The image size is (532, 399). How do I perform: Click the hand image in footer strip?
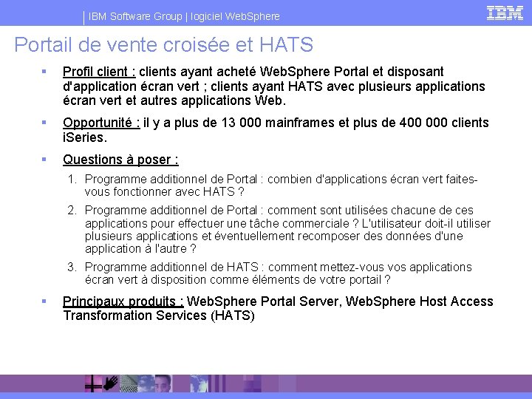point(111,383)
